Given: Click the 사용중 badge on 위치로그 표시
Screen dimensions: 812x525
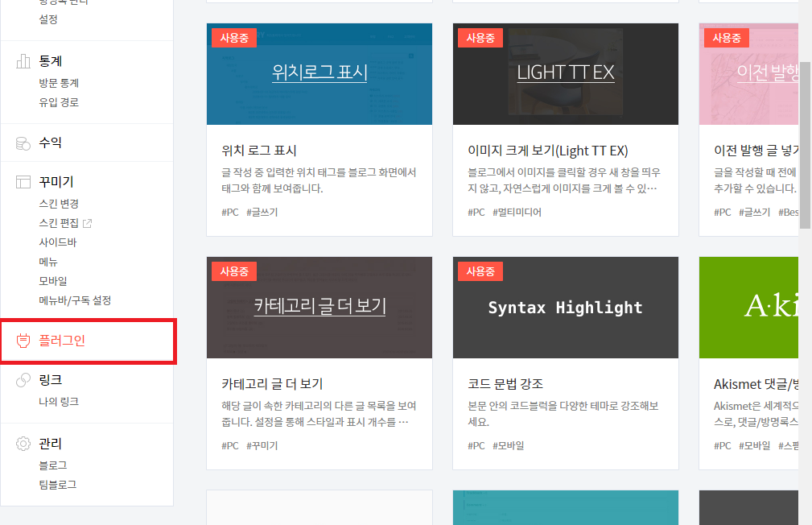Looking at the screenshot, I should click(x=234, y=38).
